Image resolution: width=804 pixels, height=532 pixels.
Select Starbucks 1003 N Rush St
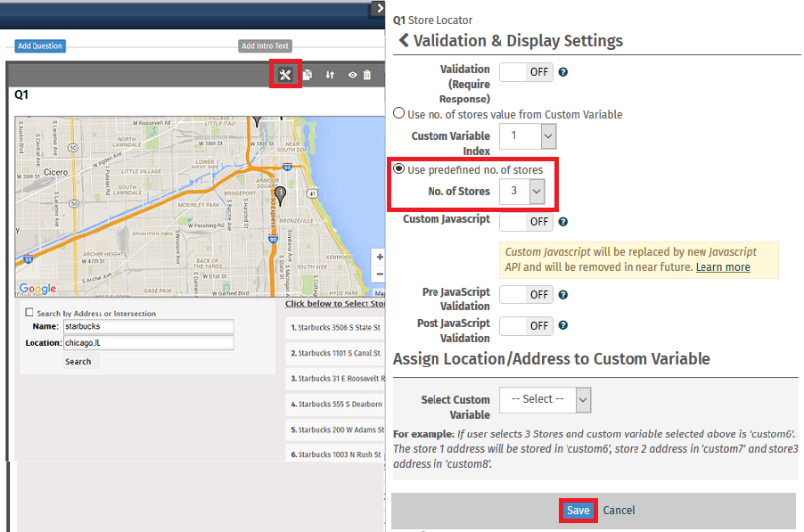(x=335, y=453)
